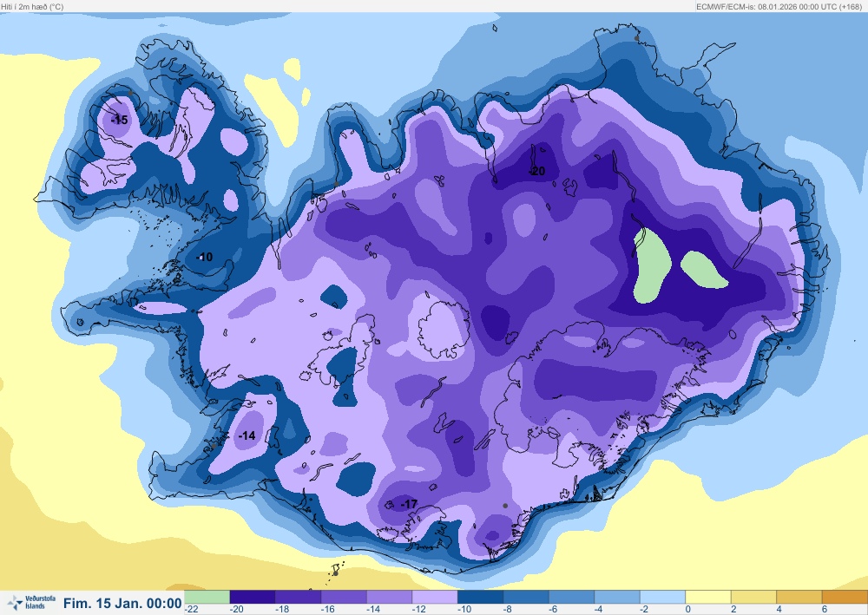This screenshot has height=615, width=868.
Task: Select the darkest indigo legend swatch at -20
Action: 253,597
